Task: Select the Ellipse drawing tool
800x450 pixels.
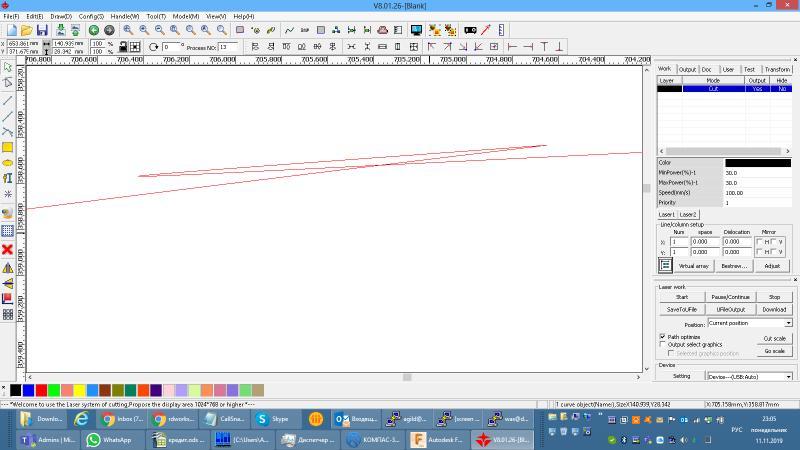Action: point(7,162)
